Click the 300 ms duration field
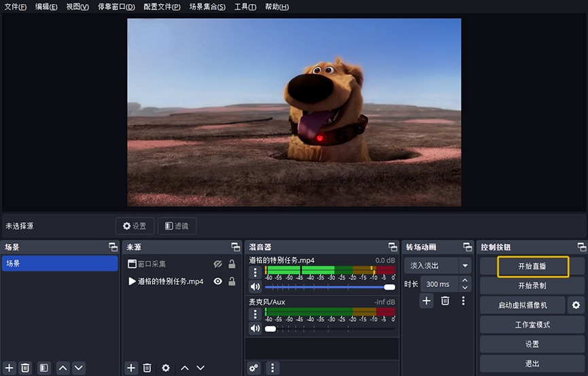 (x=439, y=284)
